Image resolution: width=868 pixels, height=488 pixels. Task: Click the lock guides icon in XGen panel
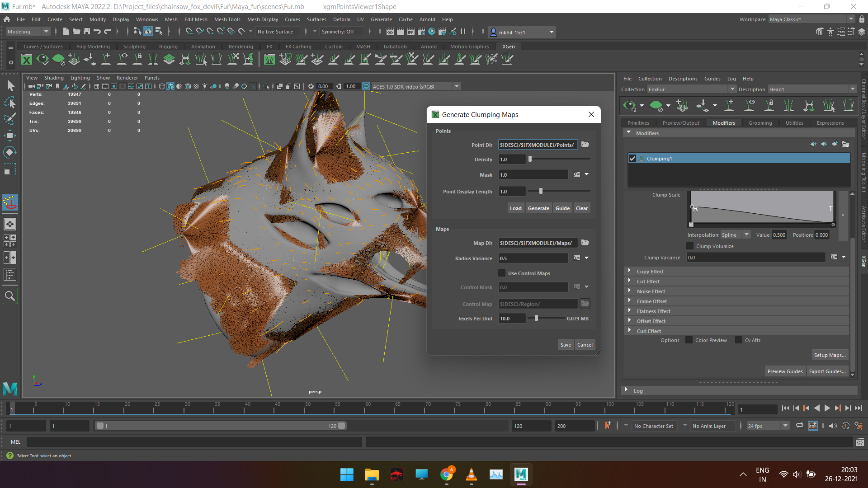[769, 105]
